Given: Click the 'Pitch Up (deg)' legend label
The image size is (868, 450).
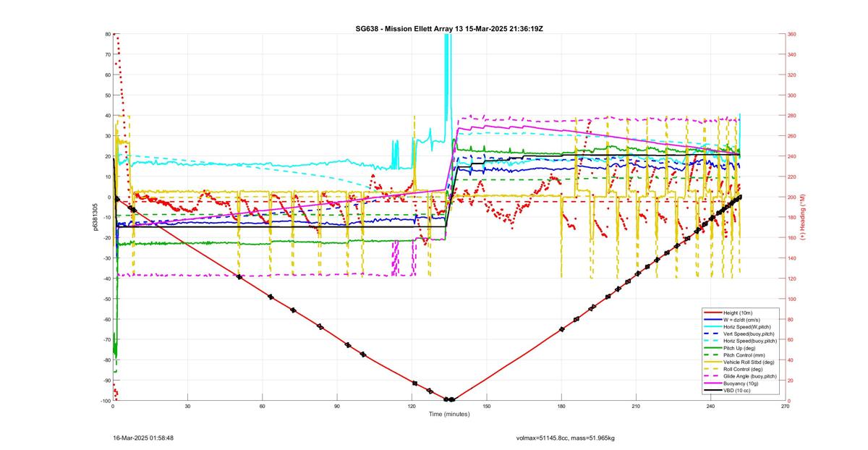Looking at the screenshot, I should pos(741,347).
